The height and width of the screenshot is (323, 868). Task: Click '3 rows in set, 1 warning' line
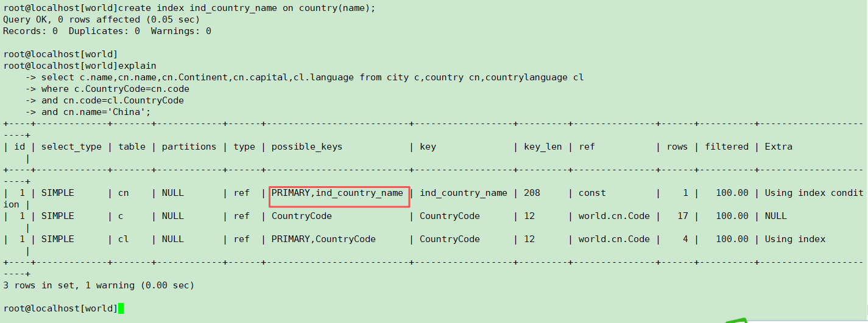tap(99, 285)
